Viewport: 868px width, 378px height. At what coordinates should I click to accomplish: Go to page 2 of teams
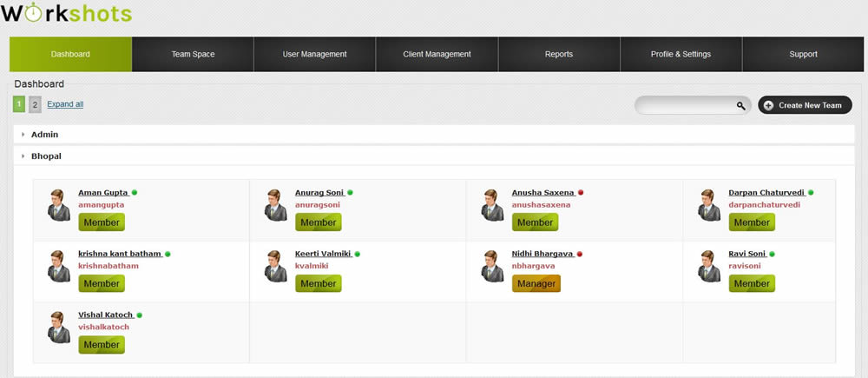[35, 104]
